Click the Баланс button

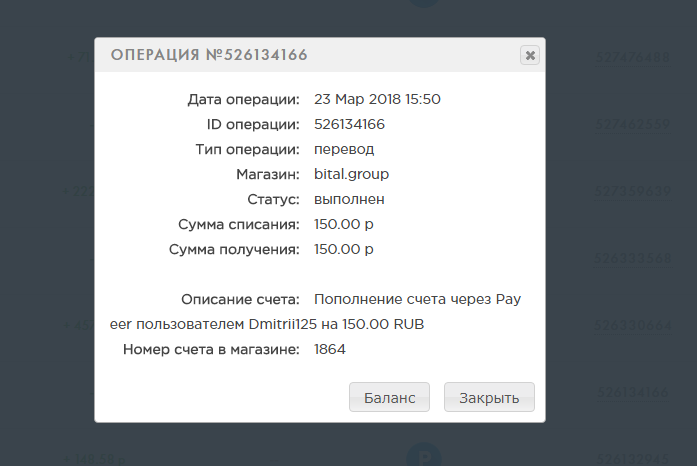389,397
